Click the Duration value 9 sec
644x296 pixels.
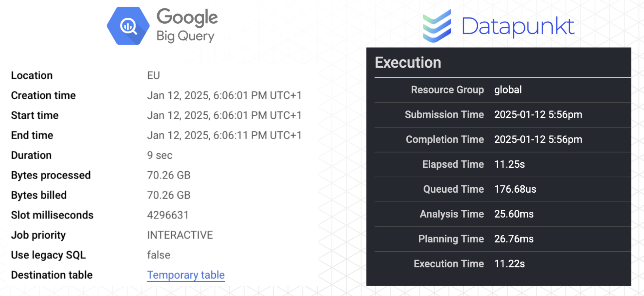(160, 155)
